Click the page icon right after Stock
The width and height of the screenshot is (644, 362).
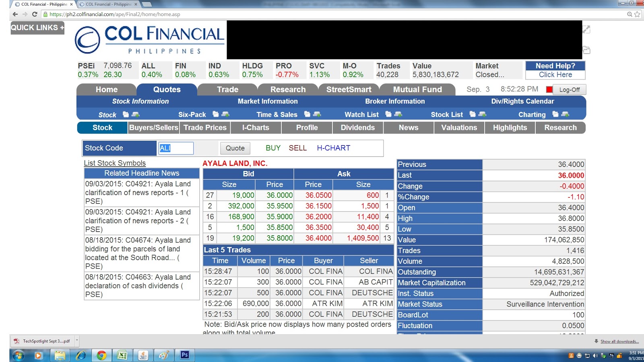click(126, 115)
